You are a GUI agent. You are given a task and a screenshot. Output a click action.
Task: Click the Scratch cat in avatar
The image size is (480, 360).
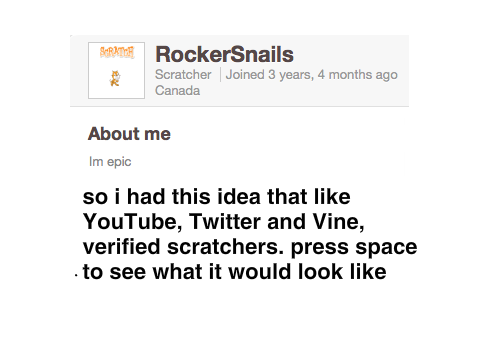pos(115,79)
